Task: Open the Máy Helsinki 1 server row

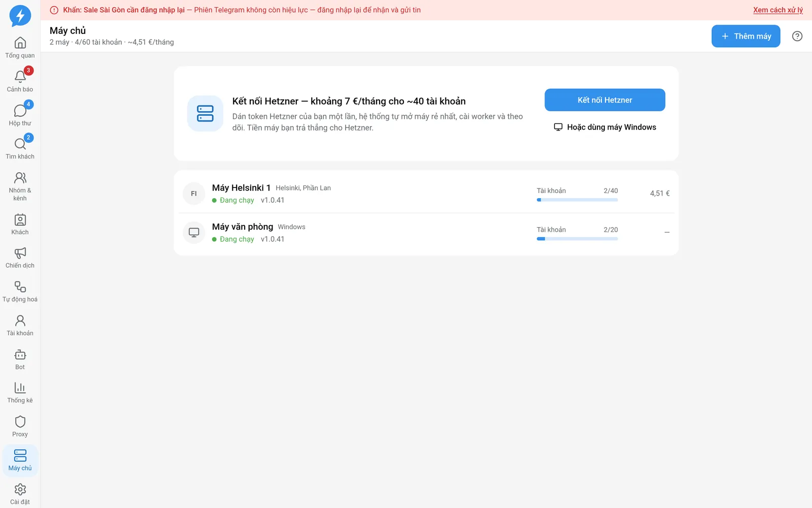Action: click(x=426, y=194)
